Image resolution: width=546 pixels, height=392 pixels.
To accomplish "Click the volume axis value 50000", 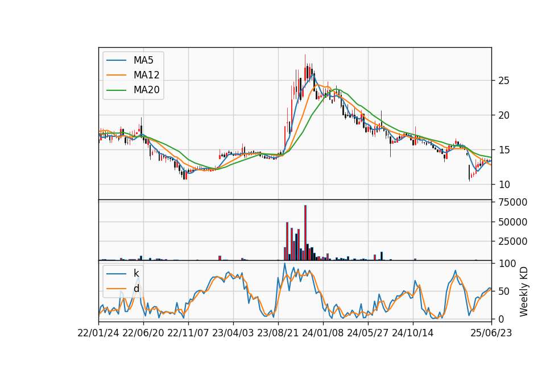I will (512, 222).
